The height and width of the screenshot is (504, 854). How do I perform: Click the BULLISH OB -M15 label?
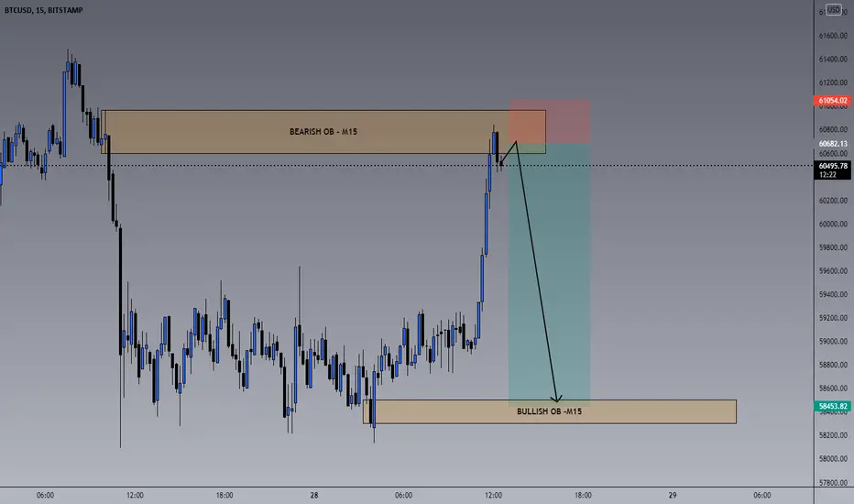(x=549, y=411)
